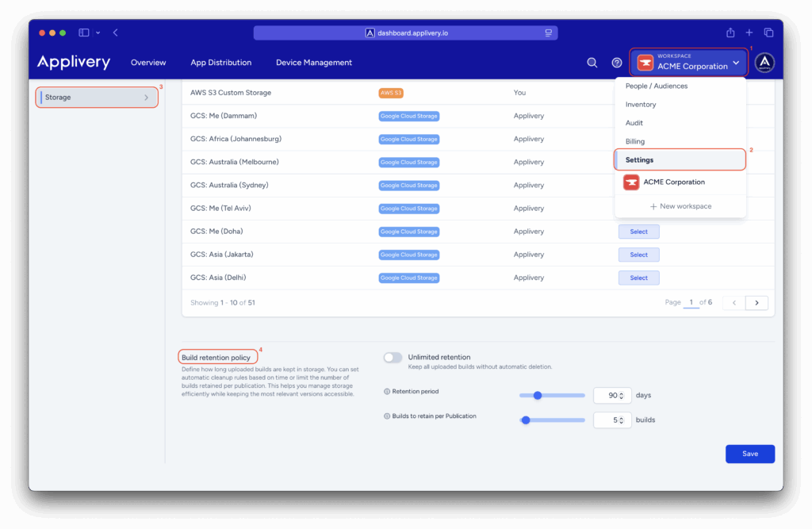Open a new browser tab with plus icon

[749, 33]
